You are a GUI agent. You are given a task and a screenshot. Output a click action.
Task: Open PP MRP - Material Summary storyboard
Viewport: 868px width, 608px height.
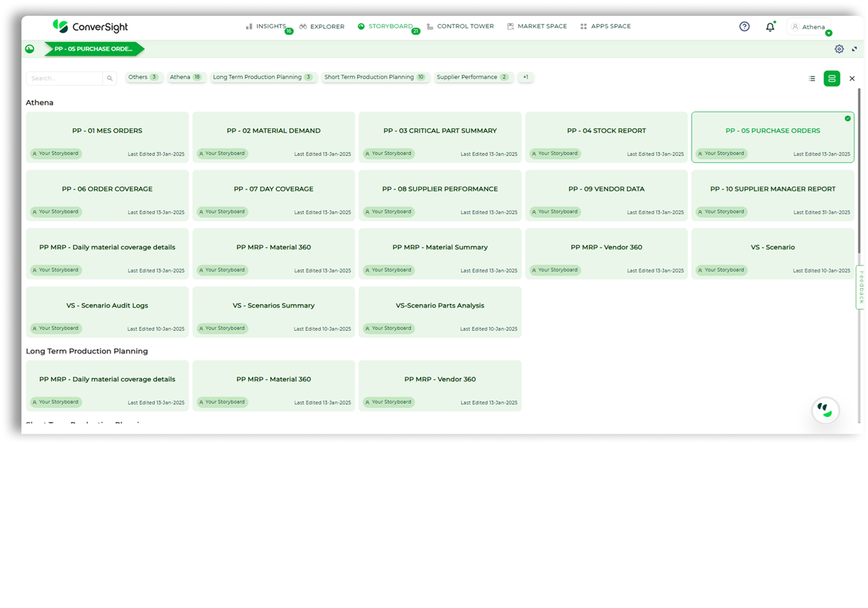[440, 253]
